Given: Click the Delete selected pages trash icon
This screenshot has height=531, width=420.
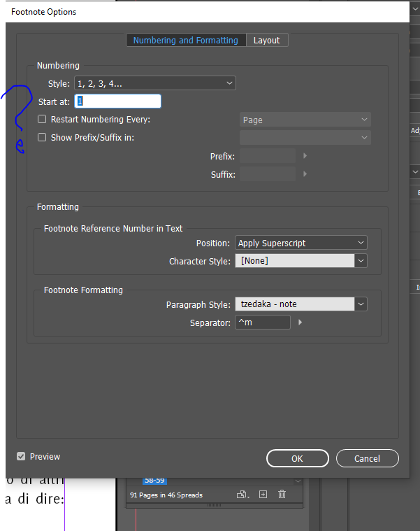Looking at the screenshot, I should pos(282,495).
